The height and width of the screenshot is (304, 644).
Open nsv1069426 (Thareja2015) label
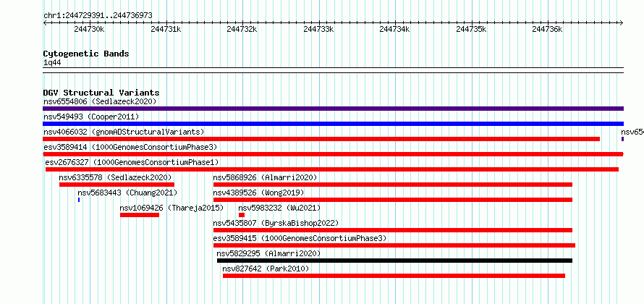171,208
